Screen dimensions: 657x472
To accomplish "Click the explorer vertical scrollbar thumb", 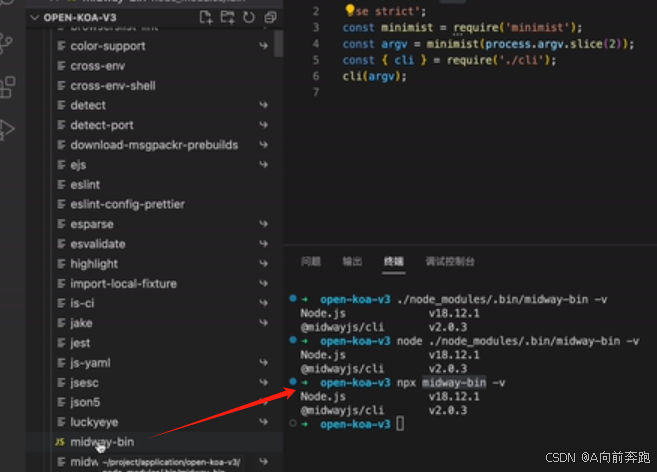I will (x=279, y=44).
